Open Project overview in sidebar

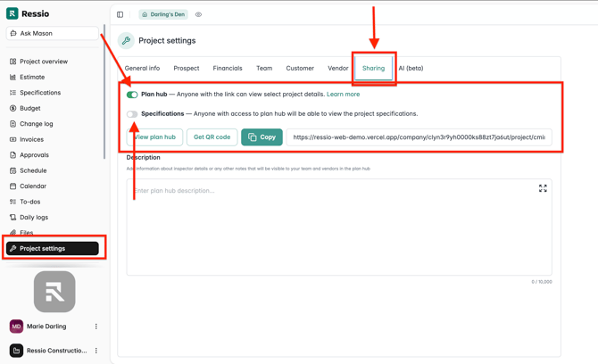[44, 62]
